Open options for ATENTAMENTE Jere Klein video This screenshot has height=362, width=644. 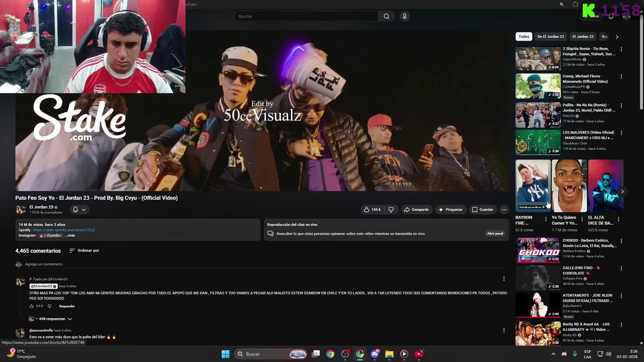point(621,296)
